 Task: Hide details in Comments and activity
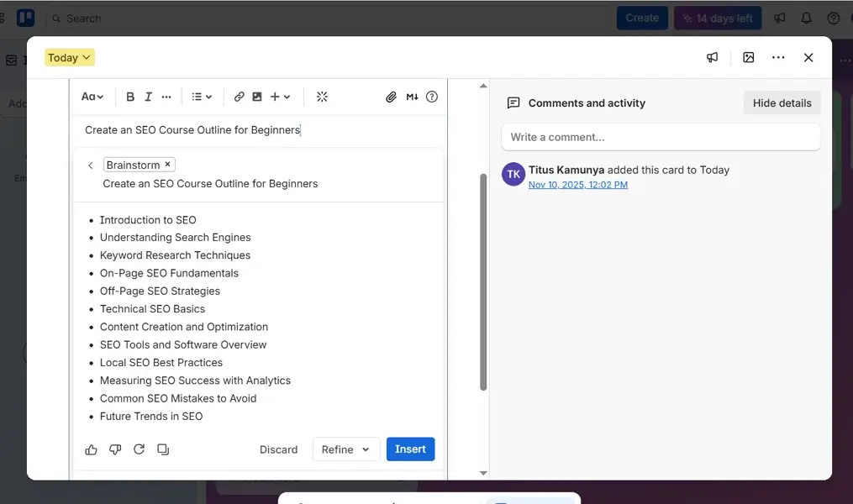781,102
